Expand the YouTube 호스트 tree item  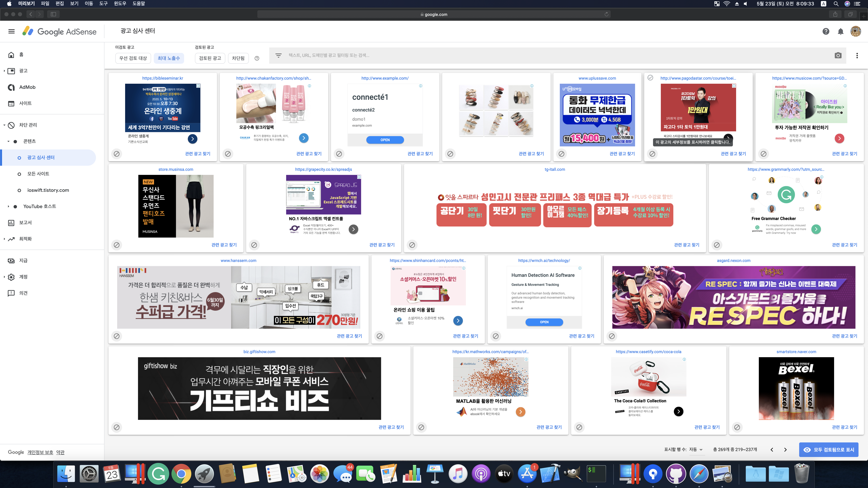coord(8,206)
